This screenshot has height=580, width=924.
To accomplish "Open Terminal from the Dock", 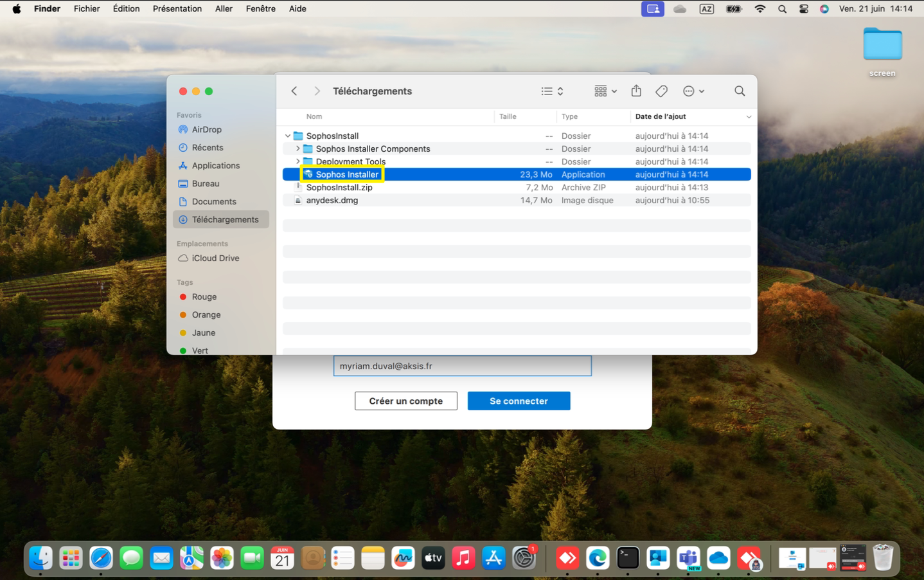I will (628, 557).
